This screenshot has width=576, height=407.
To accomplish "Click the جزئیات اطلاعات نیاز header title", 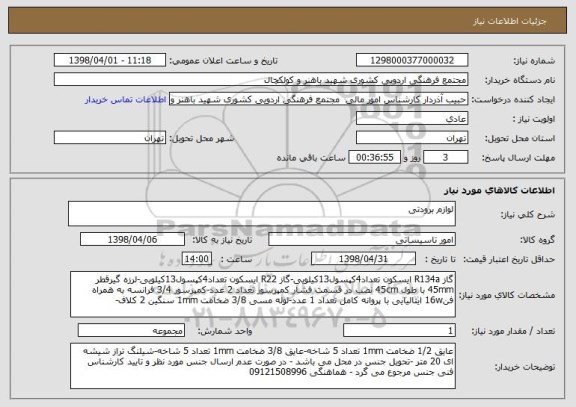I will (510, 22).
